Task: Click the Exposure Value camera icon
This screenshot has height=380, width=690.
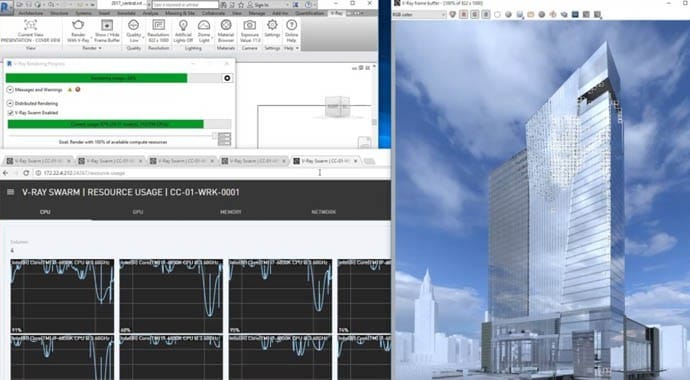Action: pyautogui.click(x=250, y=25)
